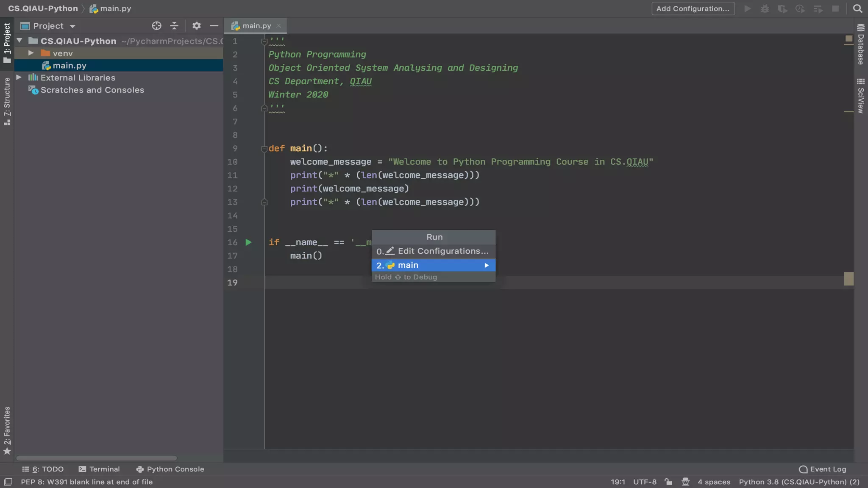
Task: Expand the venv folder
Action: (x=31, y=53)
